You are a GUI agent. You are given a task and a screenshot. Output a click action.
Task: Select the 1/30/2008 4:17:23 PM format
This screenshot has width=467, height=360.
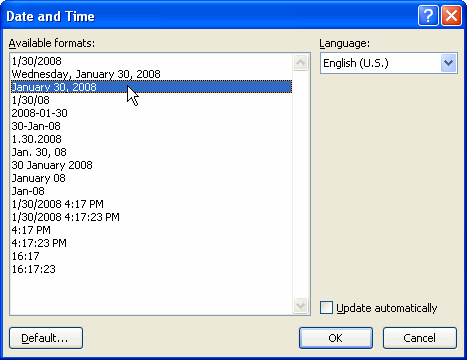tap(152, 217)
